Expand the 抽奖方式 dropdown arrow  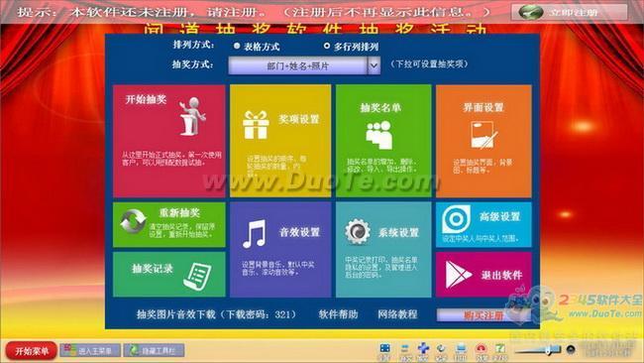pos(374,65)
